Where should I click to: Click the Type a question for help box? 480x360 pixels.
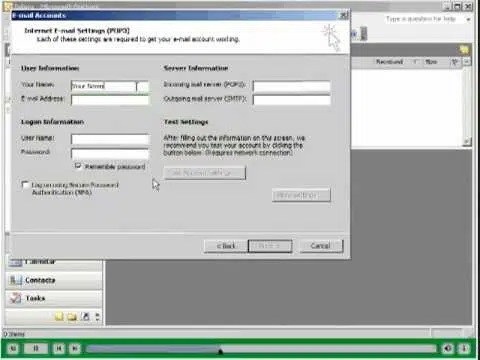[421, 19]
